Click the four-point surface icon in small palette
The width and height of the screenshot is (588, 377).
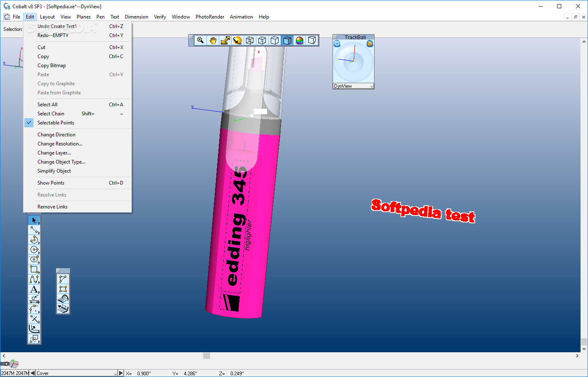tap(63, 289)
